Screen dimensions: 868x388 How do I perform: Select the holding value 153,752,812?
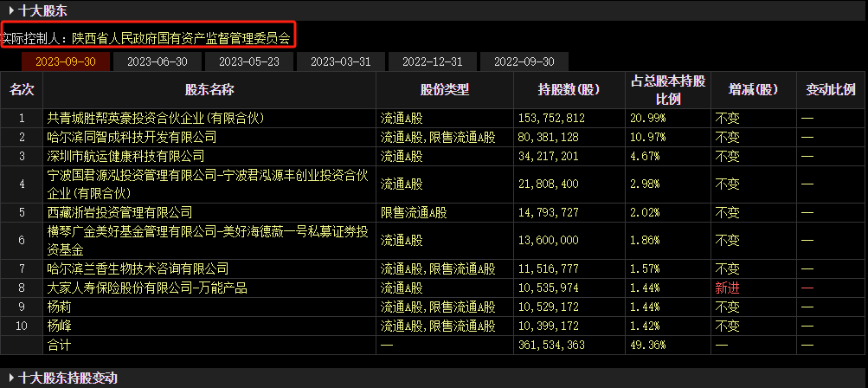[551, 118]
